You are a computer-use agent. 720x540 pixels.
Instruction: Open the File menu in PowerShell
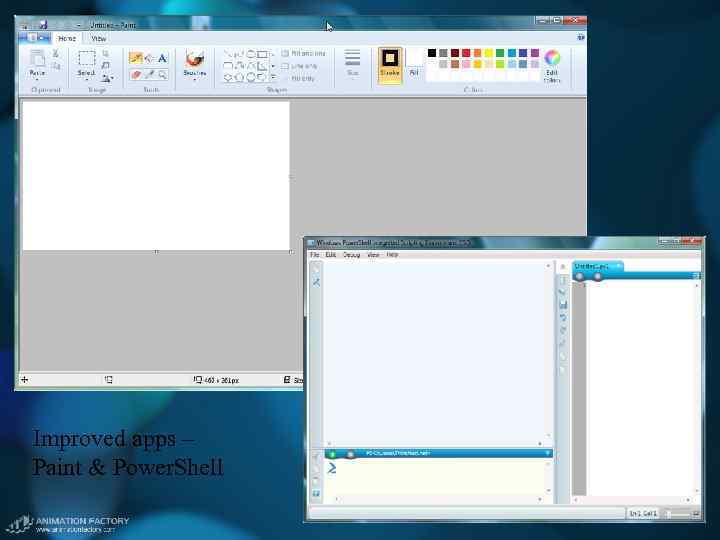click(x=315, y=254)
